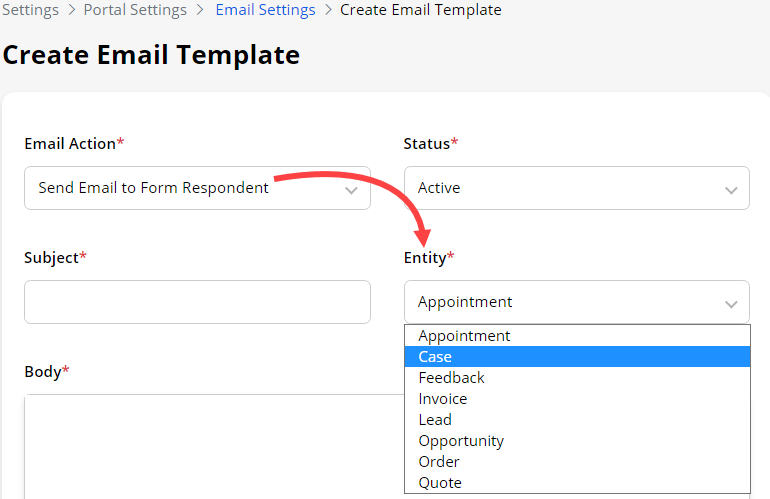
Task: Go to Email Settings breadcrumb link
Action: pos(265,10)
